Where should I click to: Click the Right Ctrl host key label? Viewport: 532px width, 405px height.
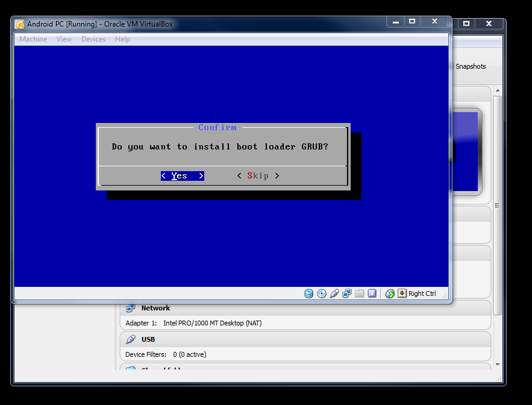pos(422,294)
